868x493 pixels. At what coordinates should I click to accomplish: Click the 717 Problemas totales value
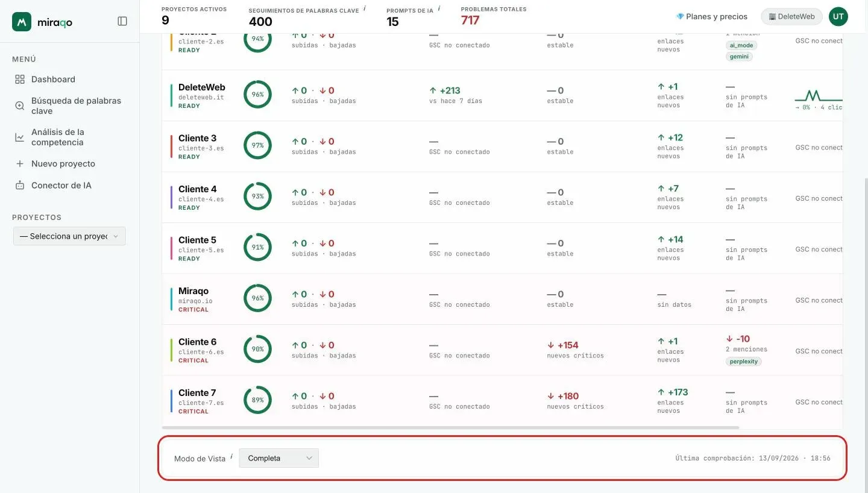[470, 20]
